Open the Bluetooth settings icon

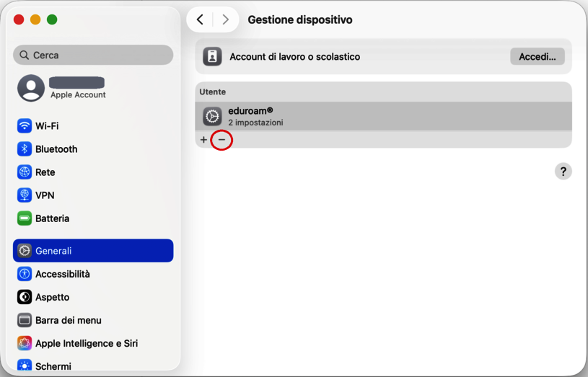pyautogui.click(x=25, y=149)
